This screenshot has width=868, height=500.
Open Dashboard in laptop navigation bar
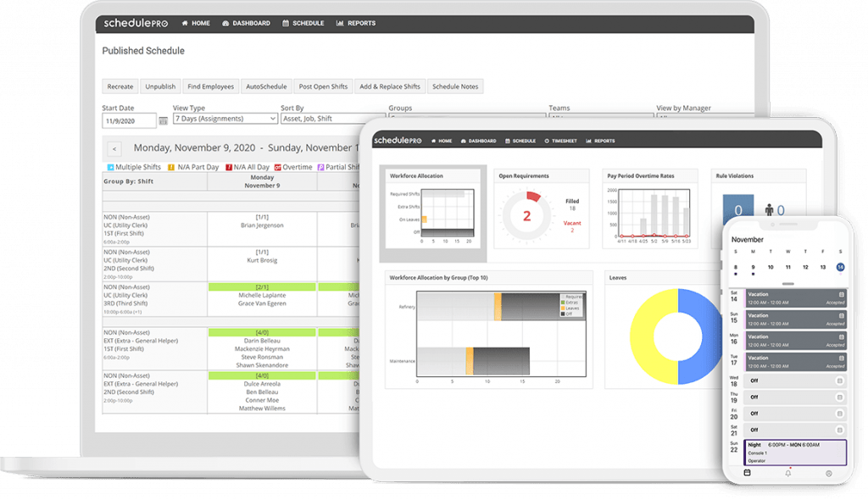click(247, 23)
